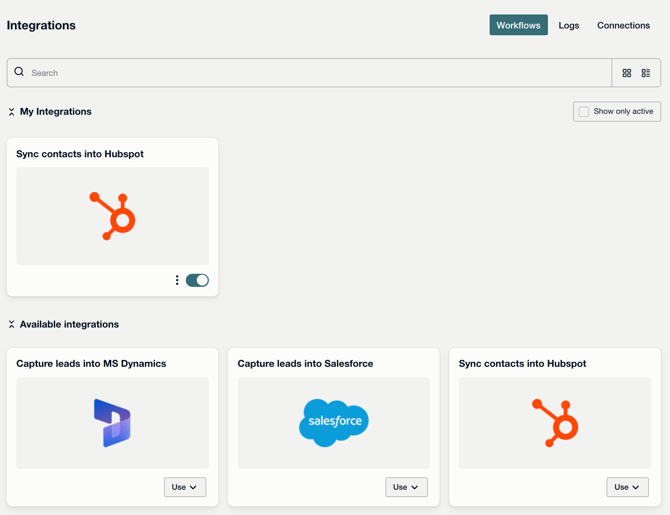Check the Show only active checkbox
This screenshot has height=515, width=670.
click(584, 112)
